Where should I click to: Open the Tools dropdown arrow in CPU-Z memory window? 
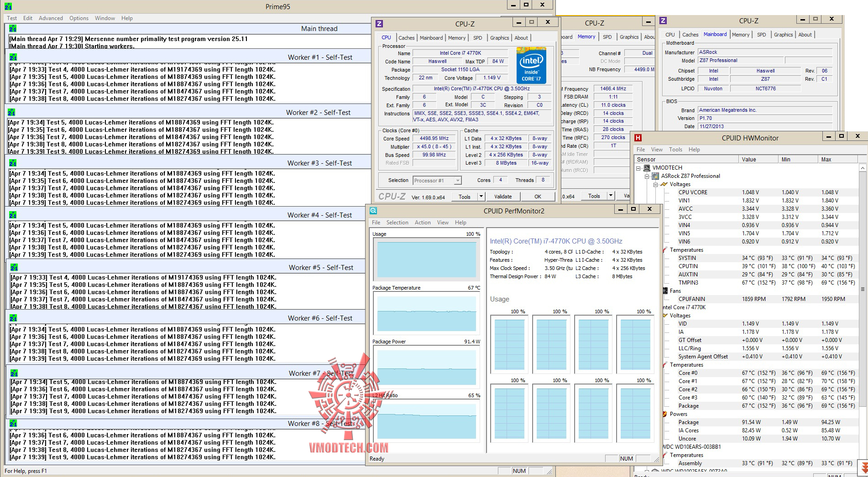pos(611,196)
